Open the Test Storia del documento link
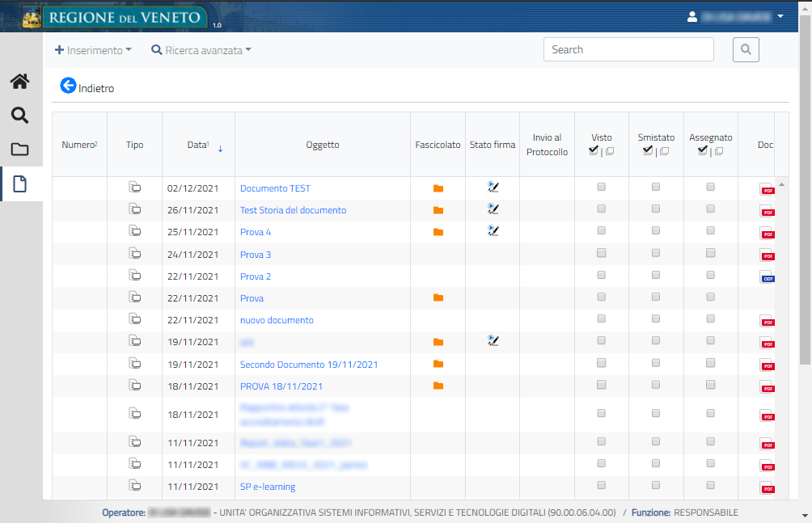 click(x=293, y=210)
